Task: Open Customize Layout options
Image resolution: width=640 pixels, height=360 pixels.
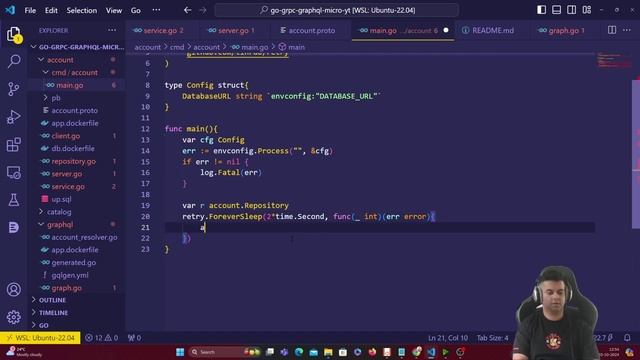Action: (587, 10)
